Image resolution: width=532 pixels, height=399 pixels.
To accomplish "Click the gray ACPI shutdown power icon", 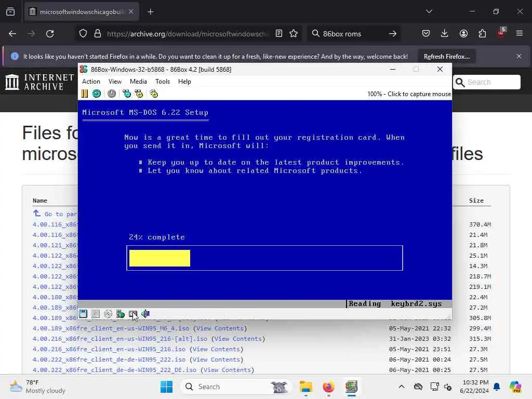I will pyautogui.click(x=112, y=94).
